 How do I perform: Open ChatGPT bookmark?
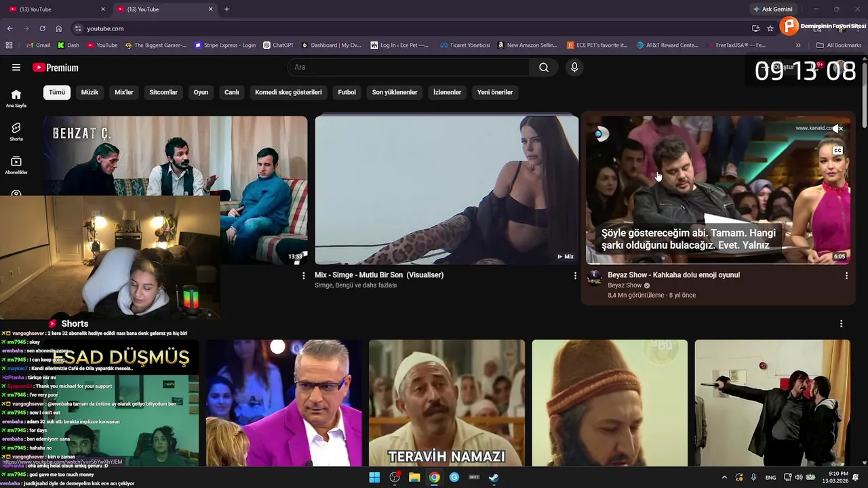(279, 45)
